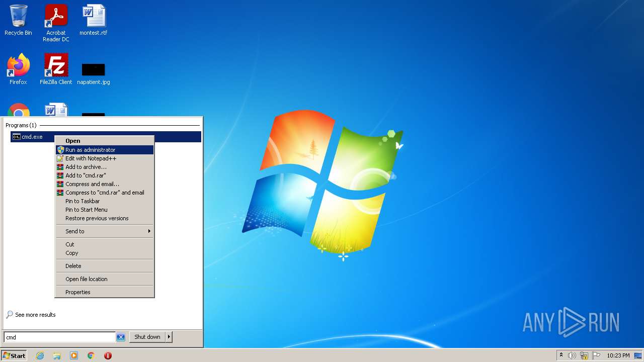This screenshot has height=362, width=644.
Task: Click See more results link
Action: point(35,315)
